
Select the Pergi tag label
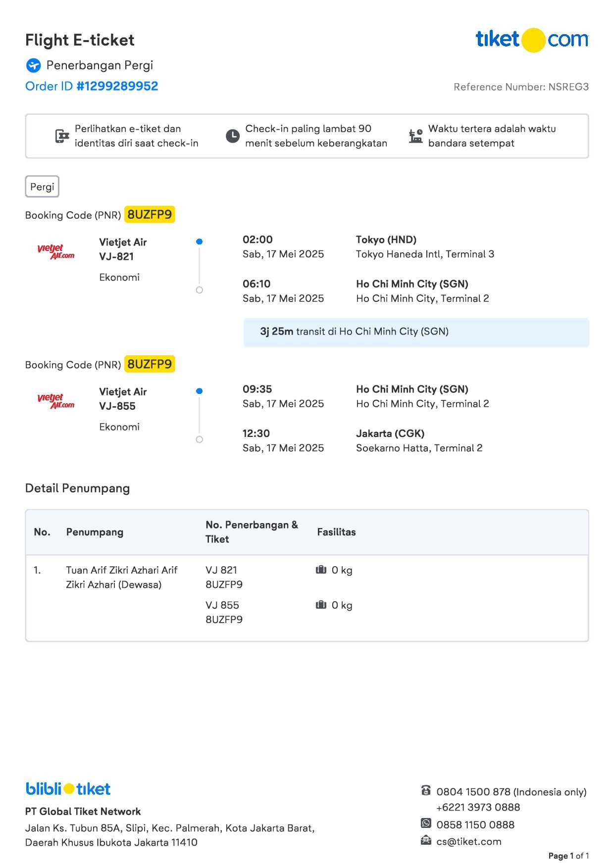pos(42,187)
